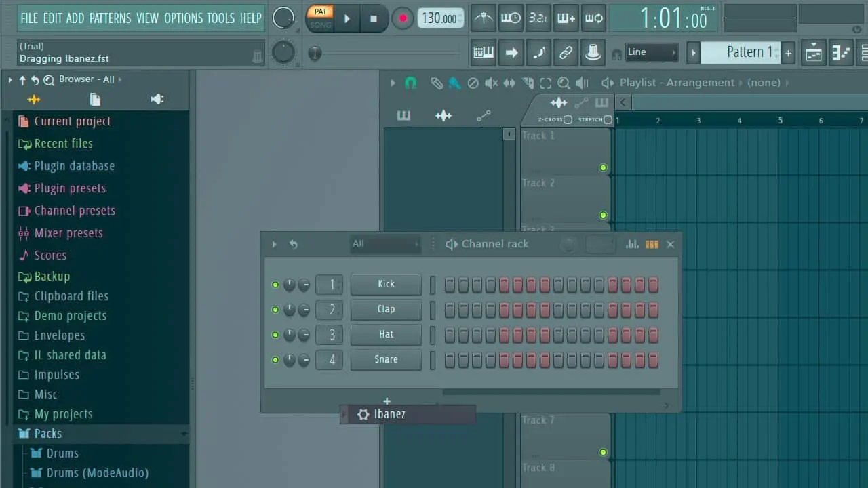Viewport: 868px width, 488px height.
Task: Select the playlist Slice tool
Action: [527, 83]
